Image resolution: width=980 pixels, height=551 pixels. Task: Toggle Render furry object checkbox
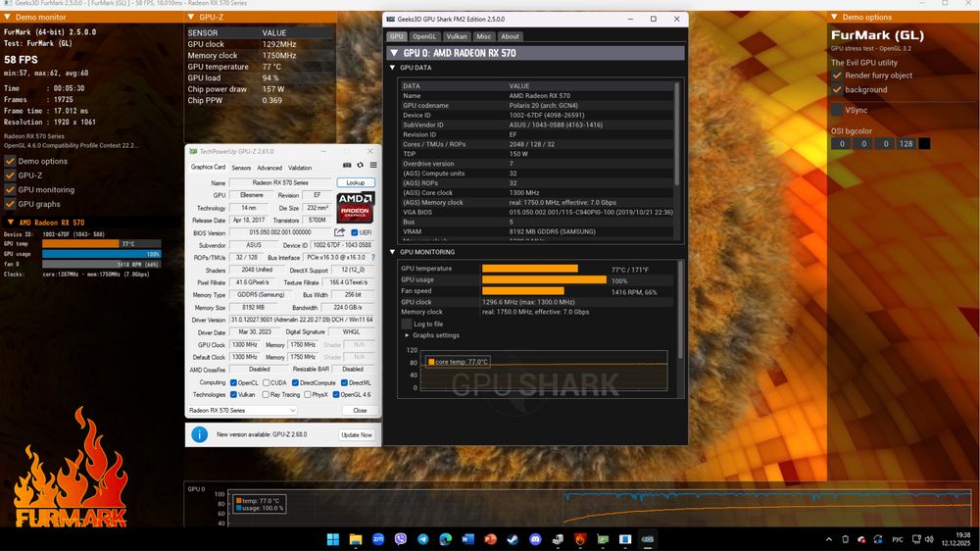coord(837,75)
